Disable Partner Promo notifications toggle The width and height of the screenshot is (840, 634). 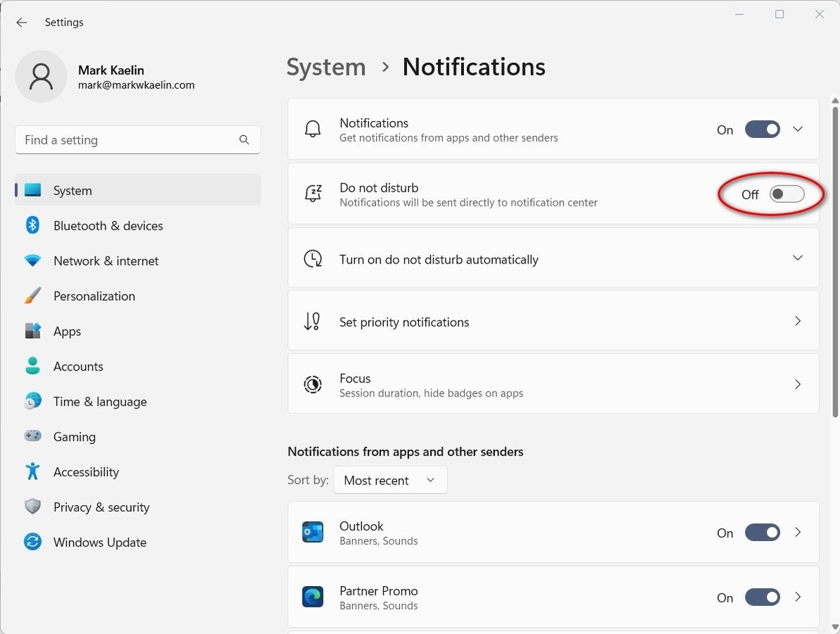763,597
